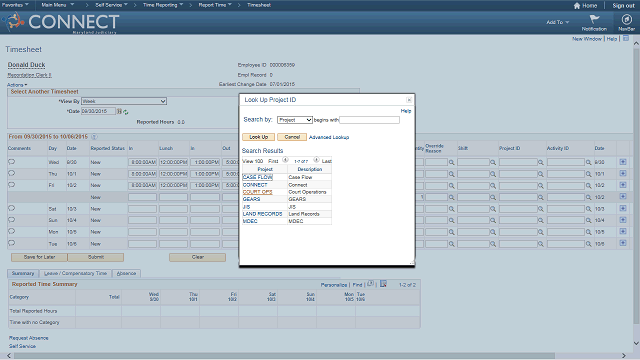Click Personalize in Reported Time Summary
Viewport: 640px width, 360px height.
click(333, 285)
